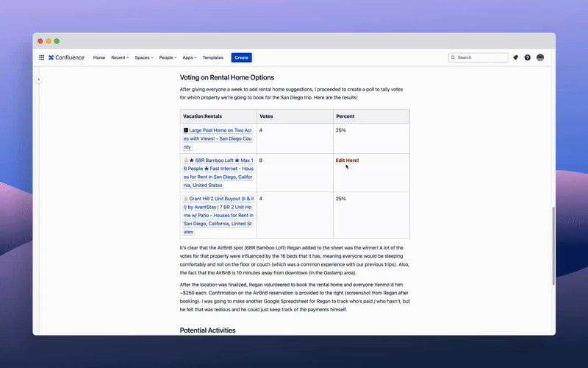
Task: Open the app switcher grid icon
Action: (42, 57)
